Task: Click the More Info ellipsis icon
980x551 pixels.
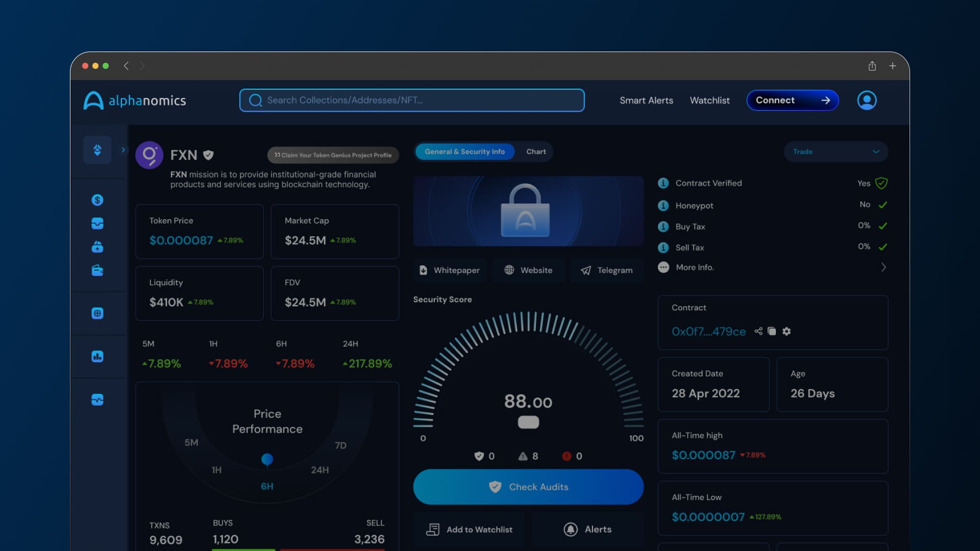Action: point(663,267)
